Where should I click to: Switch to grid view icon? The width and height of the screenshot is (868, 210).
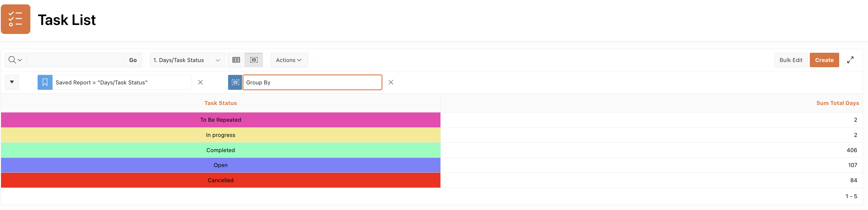point(236,60)
